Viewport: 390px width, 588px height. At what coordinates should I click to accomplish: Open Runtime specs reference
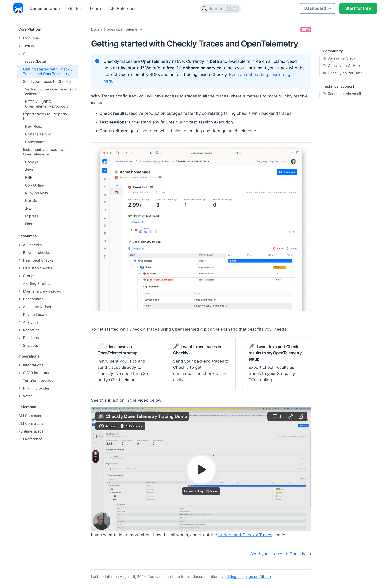(31, 431)
